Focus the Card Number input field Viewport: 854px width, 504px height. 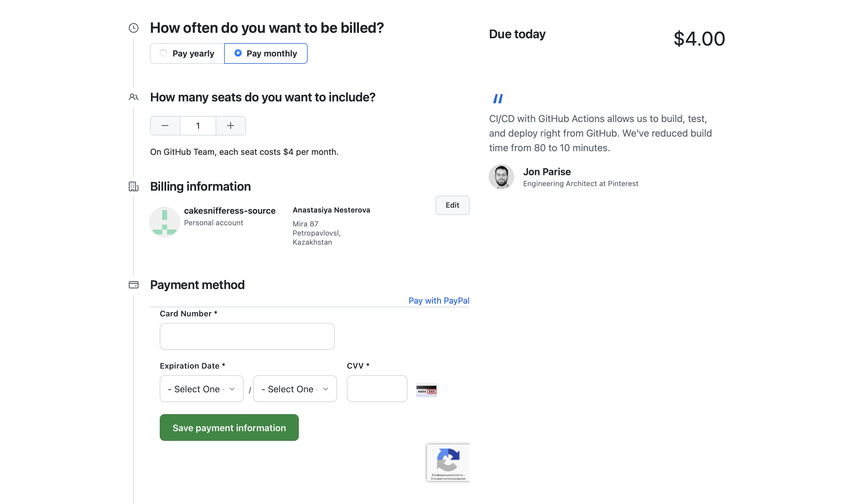tap(247, 336)
